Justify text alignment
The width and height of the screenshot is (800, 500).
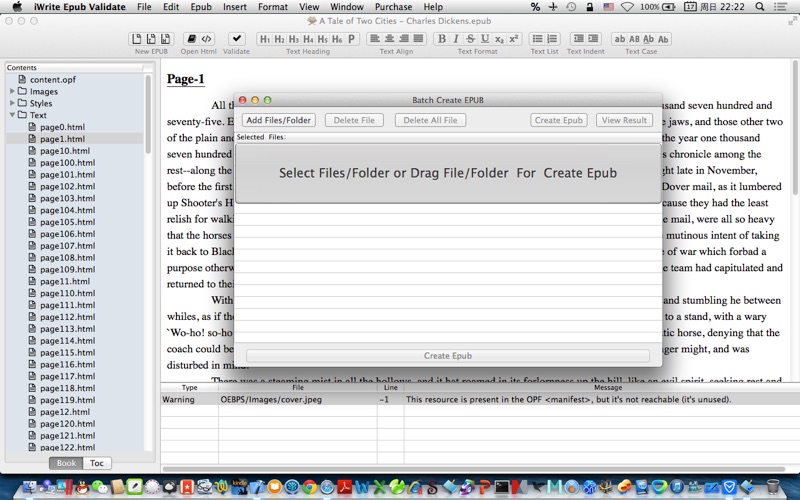(x=418, y=39)
